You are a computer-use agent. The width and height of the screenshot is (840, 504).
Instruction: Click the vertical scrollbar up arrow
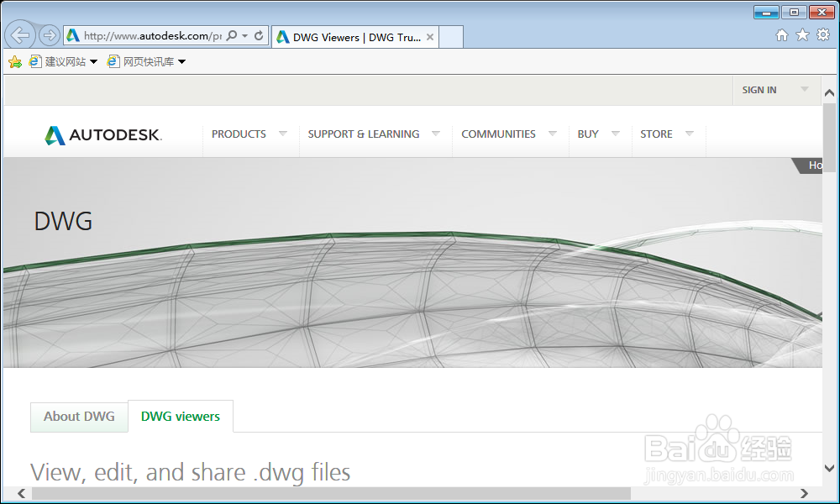pyautogui.click(x=829, y=92)
